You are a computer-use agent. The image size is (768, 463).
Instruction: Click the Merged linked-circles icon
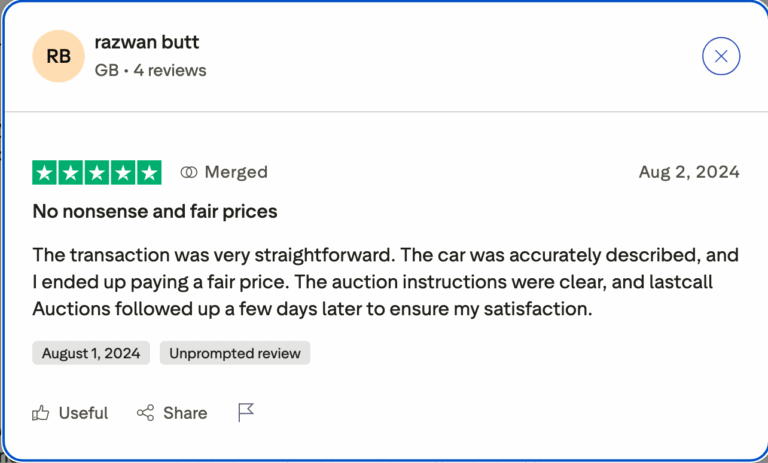click(x=189, y=172)
